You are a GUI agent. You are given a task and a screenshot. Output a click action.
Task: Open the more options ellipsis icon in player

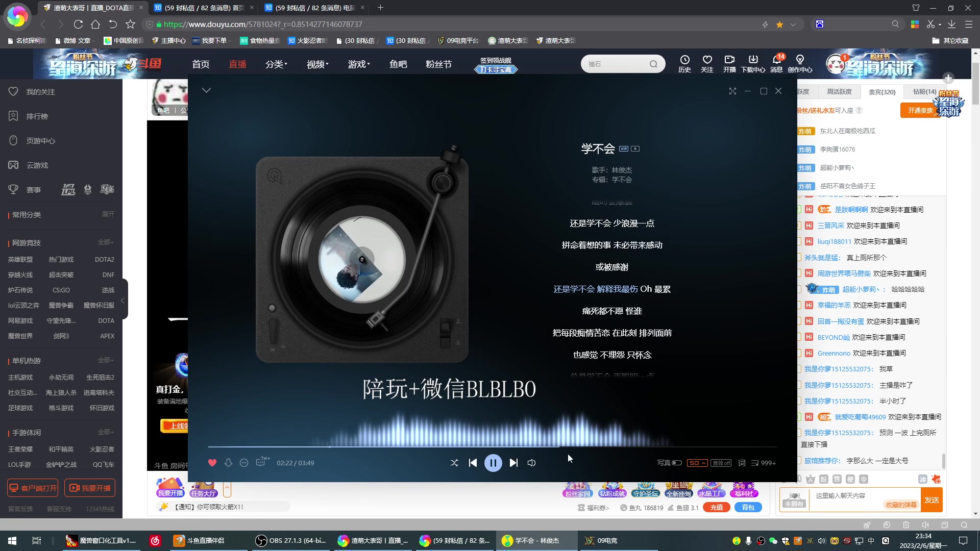tap(244, 463)
